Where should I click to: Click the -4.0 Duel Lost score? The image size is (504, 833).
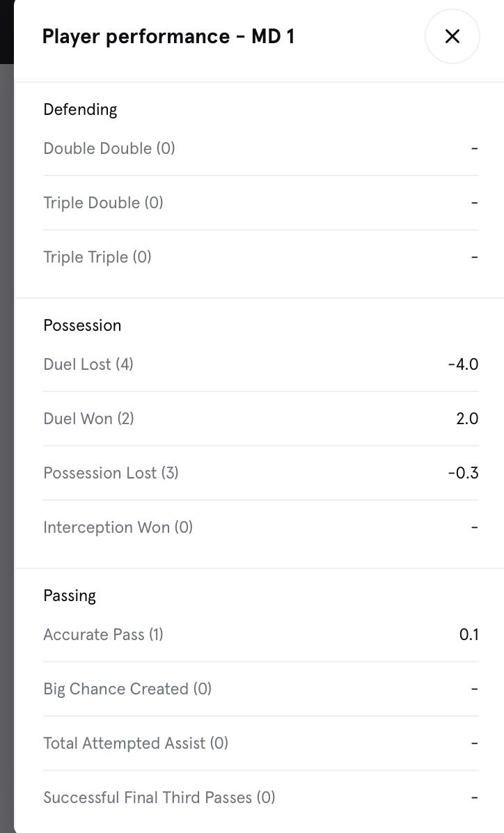coord(463,364)
